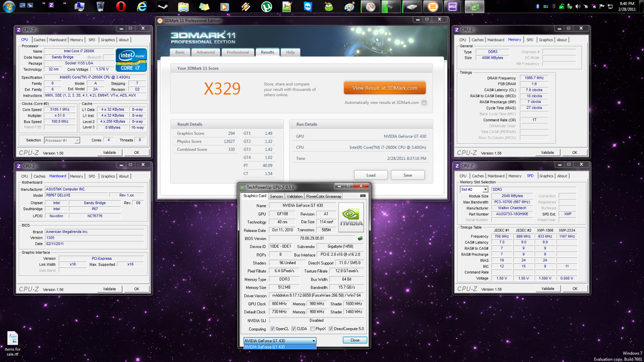Toggle the OpenCL checkbox in GPU-Z
This screenshot has height=362, width=644.
(x=272, y=329)
